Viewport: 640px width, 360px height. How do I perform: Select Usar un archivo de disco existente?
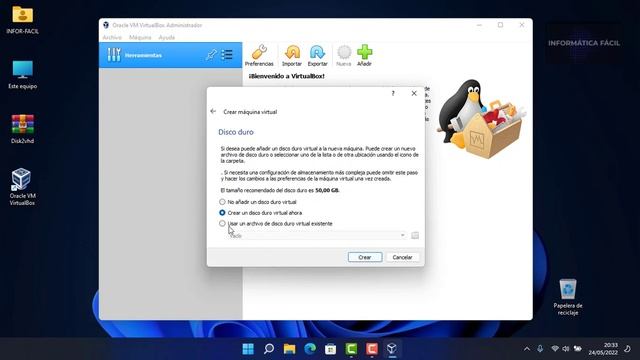[x=276, y=223]
